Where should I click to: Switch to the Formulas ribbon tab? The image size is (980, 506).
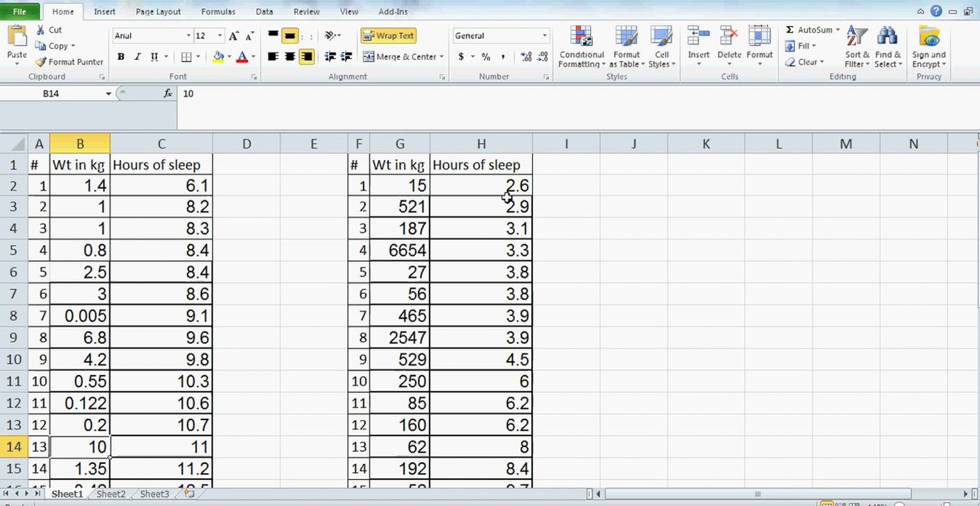tap(218, 12)
